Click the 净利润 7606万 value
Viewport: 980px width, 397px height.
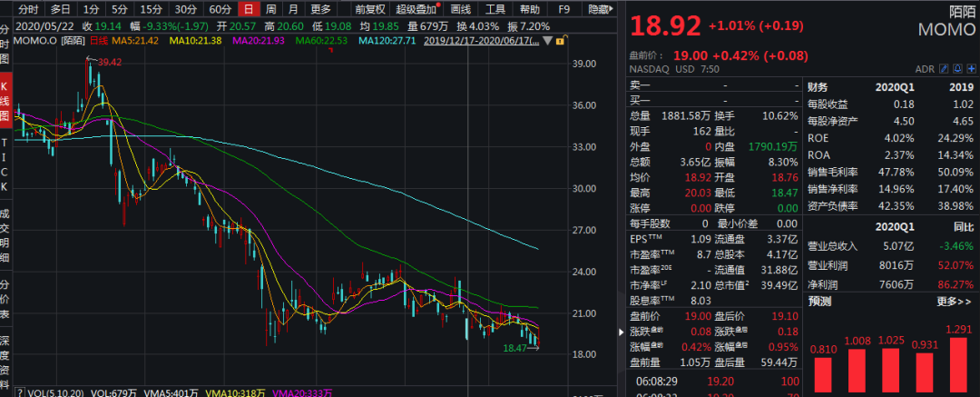pos(895,283)
